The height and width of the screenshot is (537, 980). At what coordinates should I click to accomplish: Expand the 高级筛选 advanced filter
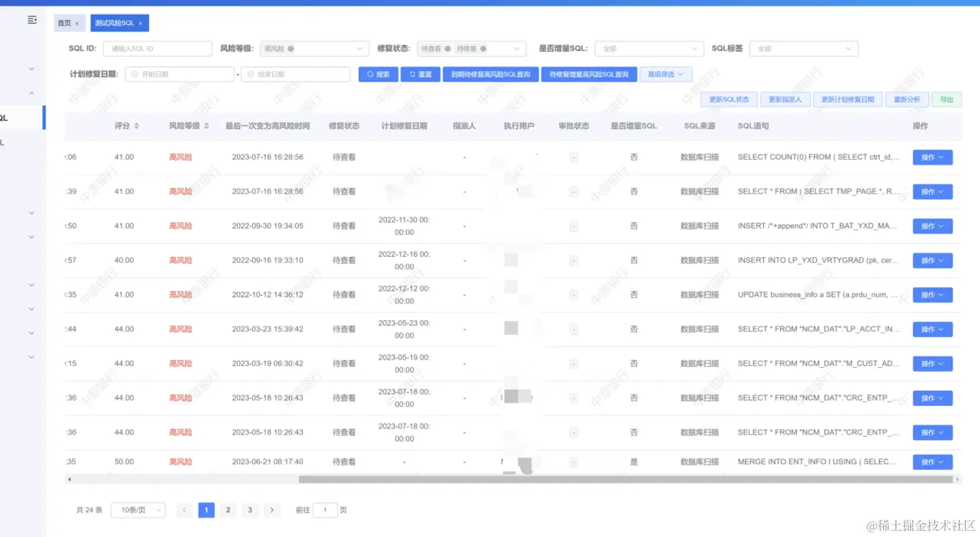pos(666,74)
